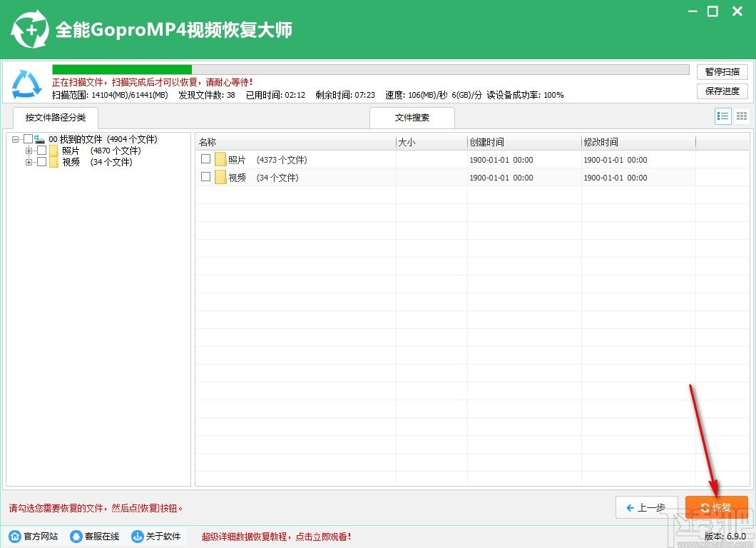Switch to list view icon
This screenshot has width=756, height=548.
click(722, 116)
